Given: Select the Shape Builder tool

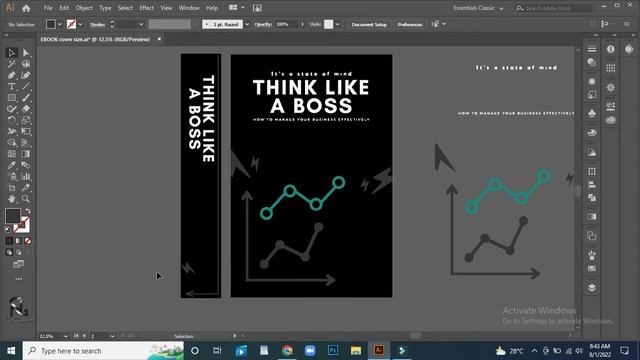Looking at the screenshot, I should 11,142.
